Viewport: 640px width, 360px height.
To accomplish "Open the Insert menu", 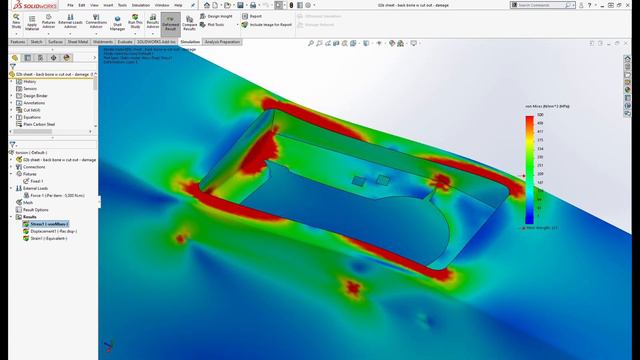I will point(108,5).
